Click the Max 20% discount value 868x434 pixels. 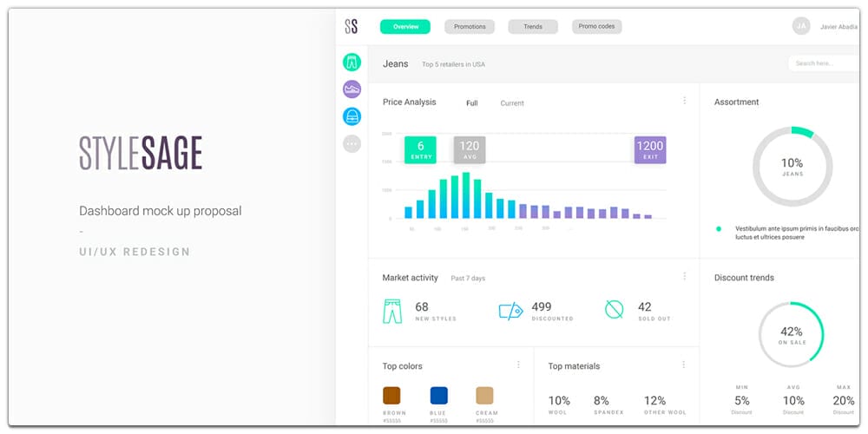click(844, 400)
